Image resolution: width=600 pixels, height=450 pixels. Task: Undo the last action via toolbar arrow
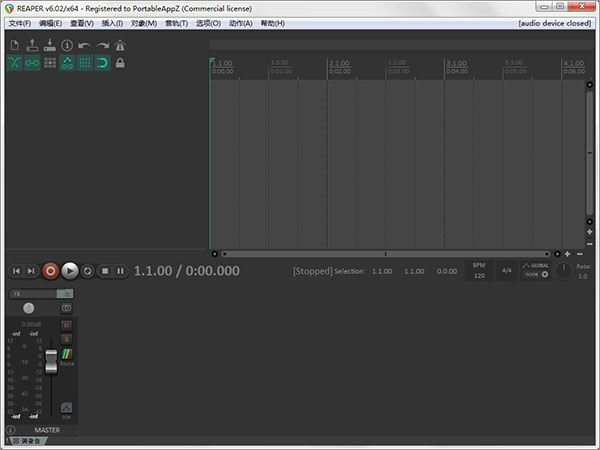[85, 46]
